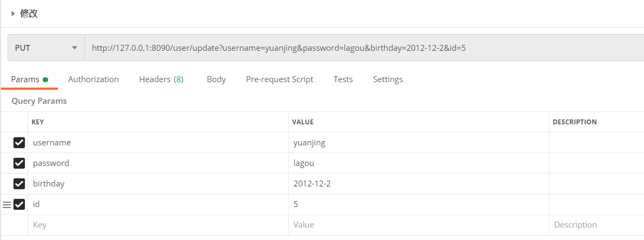Uncheck the username parameter checkbox
The image size is (644, 240).
[19, 143]
